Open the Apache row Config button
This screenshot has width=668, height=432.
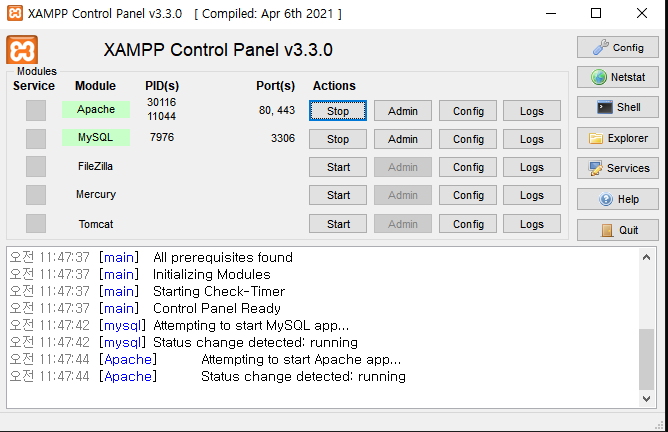pyautogui.click(x=468, y=111)
